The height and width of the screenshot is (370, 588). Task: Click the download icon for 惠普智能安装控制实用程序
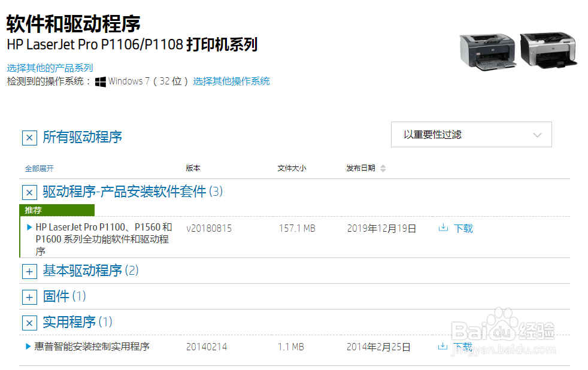click(x=443, y=346)
